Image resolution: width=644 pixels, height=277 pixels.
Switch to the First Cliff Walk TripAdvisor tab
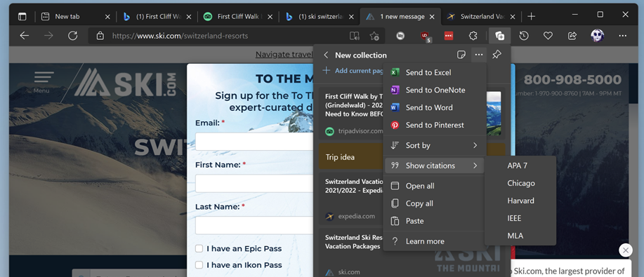click(x=237, y=17)
